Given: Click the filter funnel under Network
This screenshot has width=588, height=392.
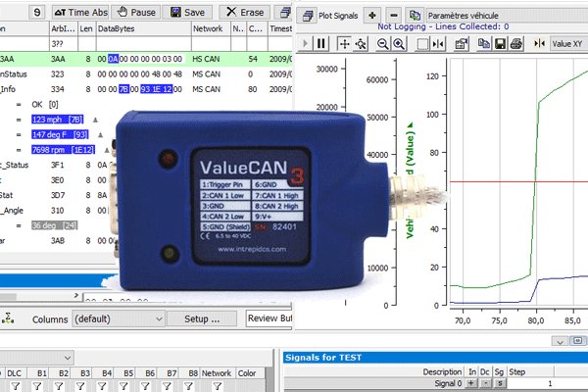Looking at the screenshot, I should [x=218, y=385].
